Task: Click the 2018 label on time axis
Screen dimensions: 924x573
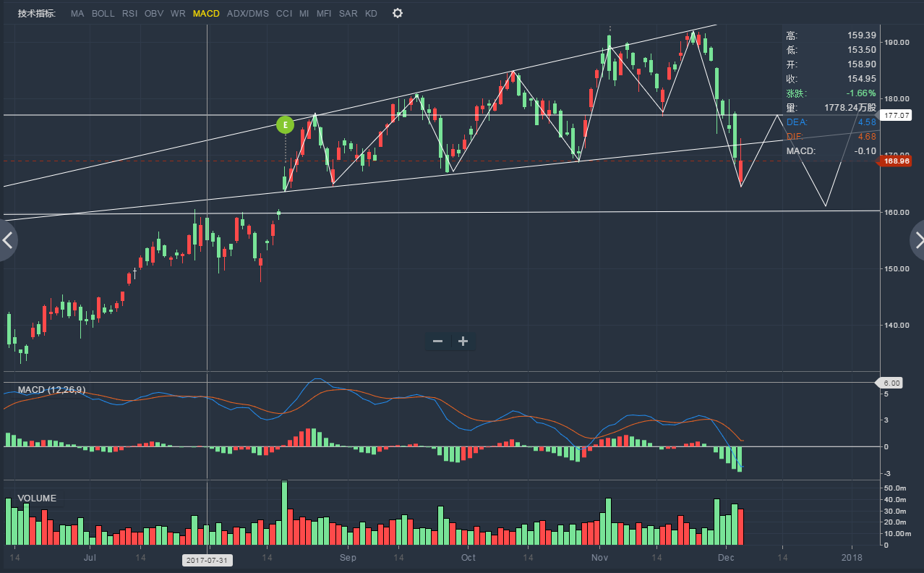Action: (x=852, y=558)
